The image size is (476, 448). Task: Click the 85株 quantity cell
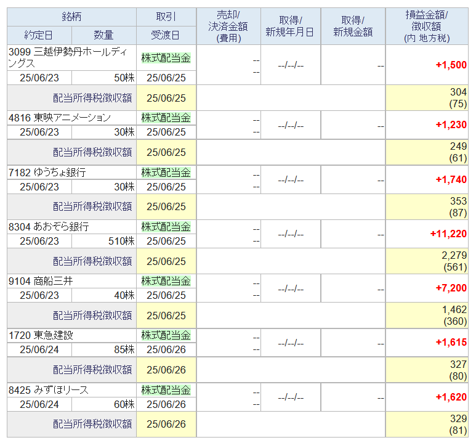point(104,350)
